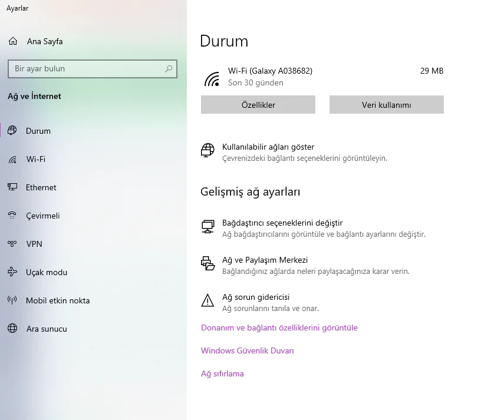
Task: Click the Özellikler button
Action: click(x=258, y=105)
